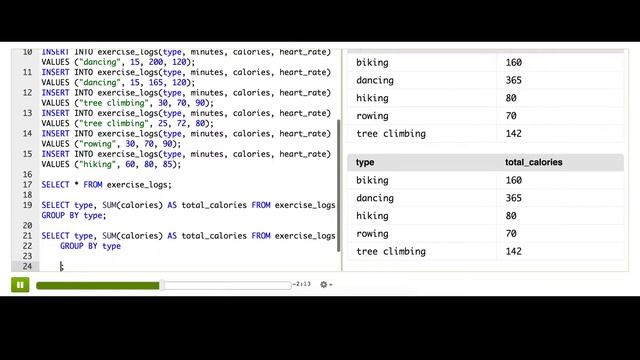The width and height of the screenshot is (640, 360).
Task: Click the VALUES ("rowing", 30, 70, 90) line
Action: (111, 144)
